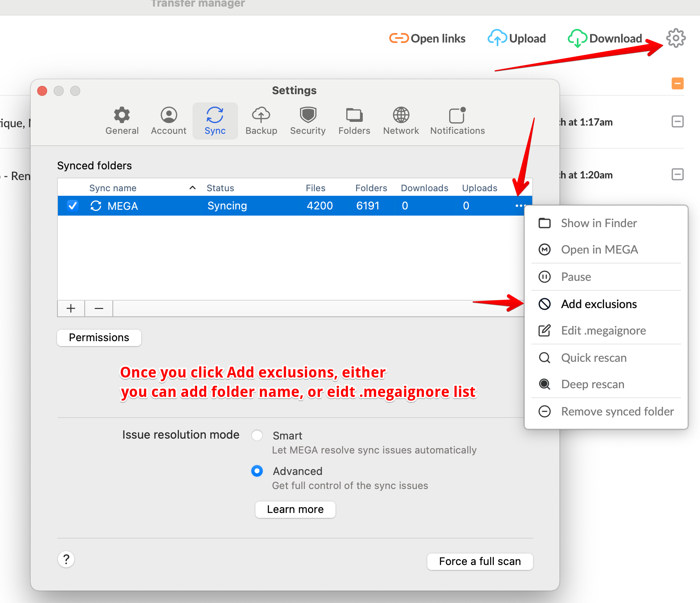Choose Deep rescan from the menu
The width and height of the screenshot is (700, 603).
(x=592, y=384)
